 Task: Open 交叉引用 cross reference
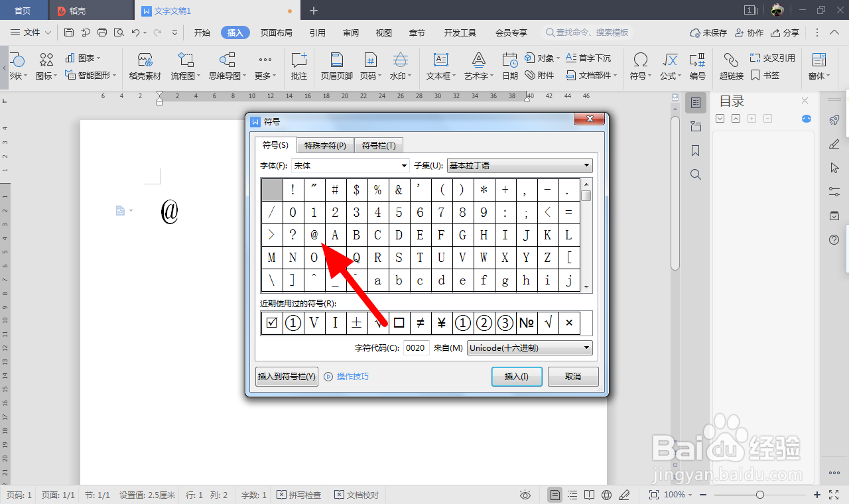click(772, 58)
